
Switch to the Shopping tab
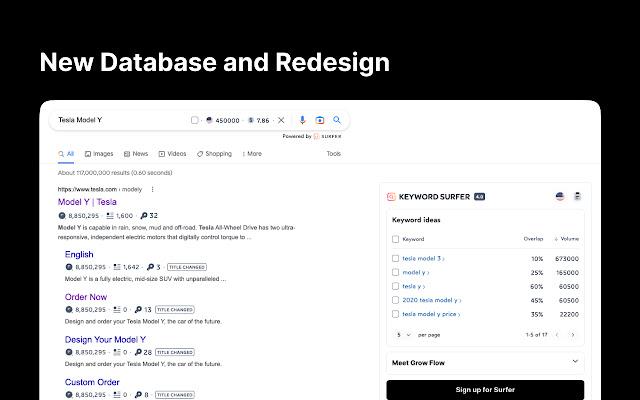coord(214,154)
